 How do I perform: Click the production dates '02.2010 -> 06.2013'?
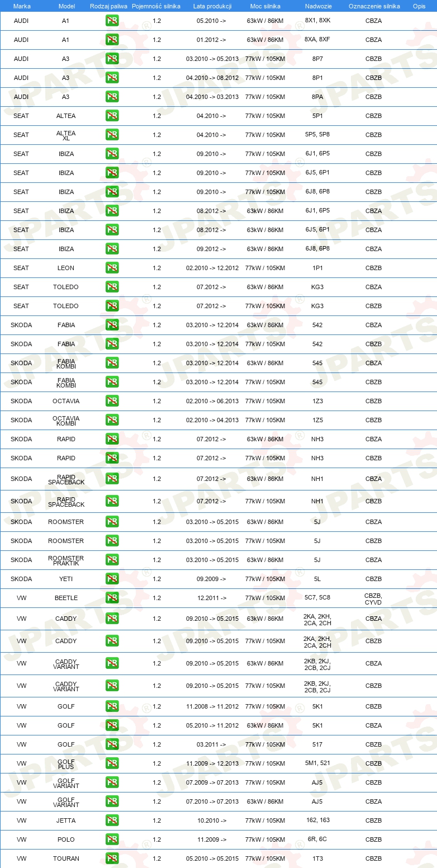(x=212, y=401)
